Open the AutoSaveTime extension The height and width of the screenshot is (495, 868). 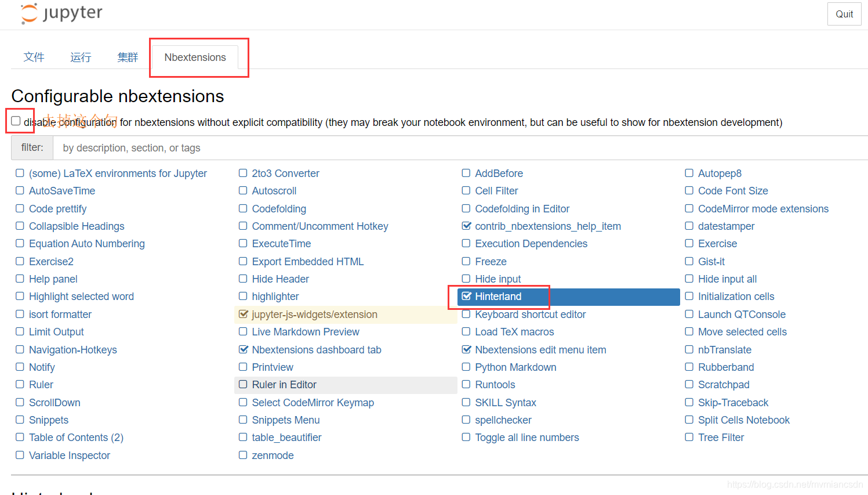click(62, 191)
